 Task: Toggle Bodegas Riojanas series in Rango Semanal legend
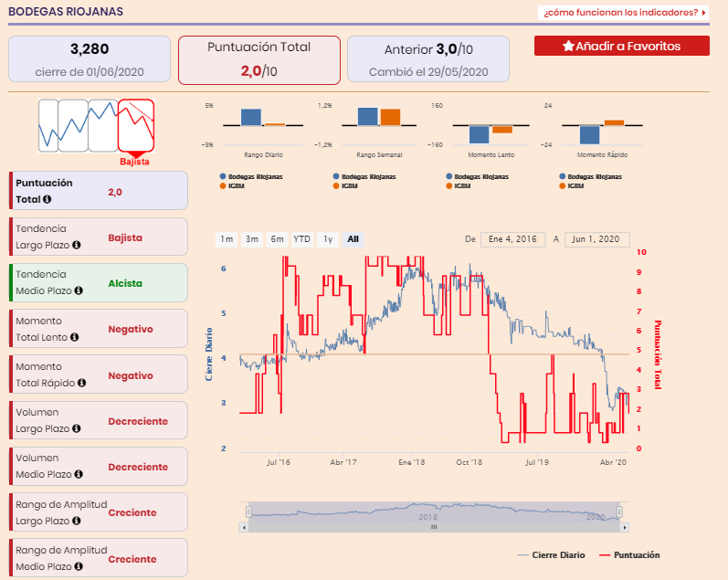click(x=364, y=176)
